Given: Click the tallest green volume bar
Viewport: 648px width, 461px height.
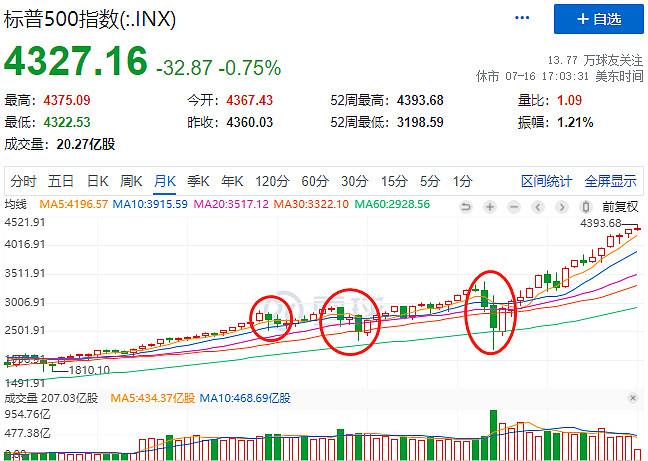Looking at the screenshot, I should tap(493, 435).
